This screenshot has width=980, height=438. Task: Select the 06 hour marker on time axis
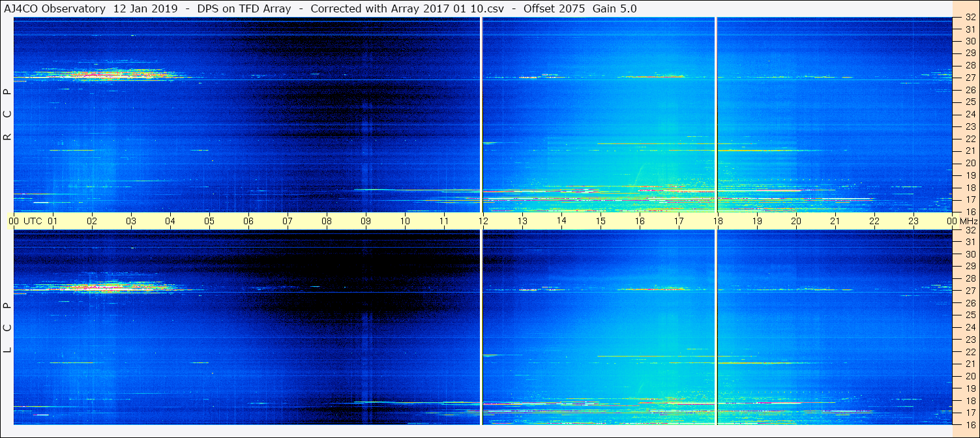tap(248, 221)
